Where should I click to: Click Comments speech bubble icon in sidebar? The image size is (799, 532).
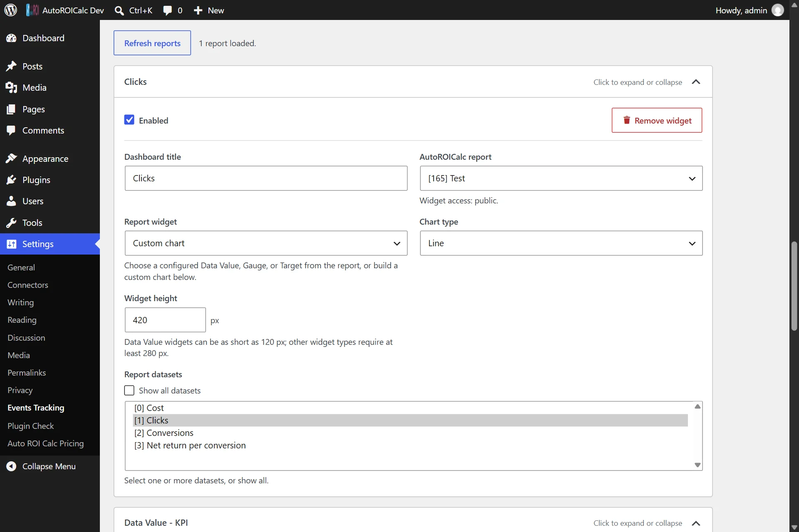pyautogui.click(x=11, y=131)
